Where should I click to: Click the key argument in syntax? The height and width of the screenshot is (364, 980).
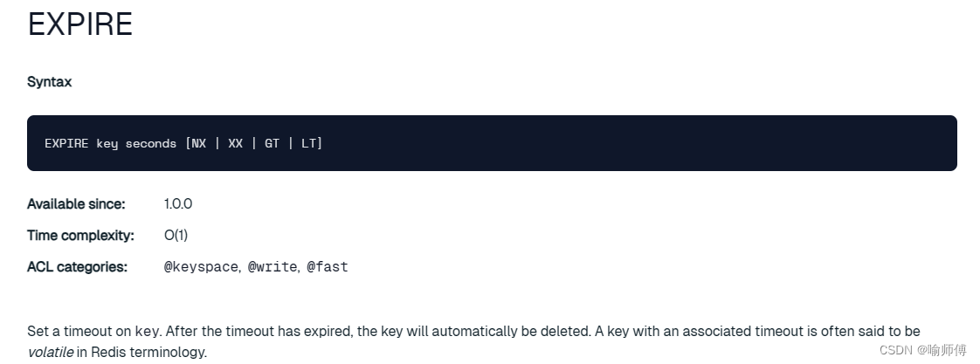(107, 143)
